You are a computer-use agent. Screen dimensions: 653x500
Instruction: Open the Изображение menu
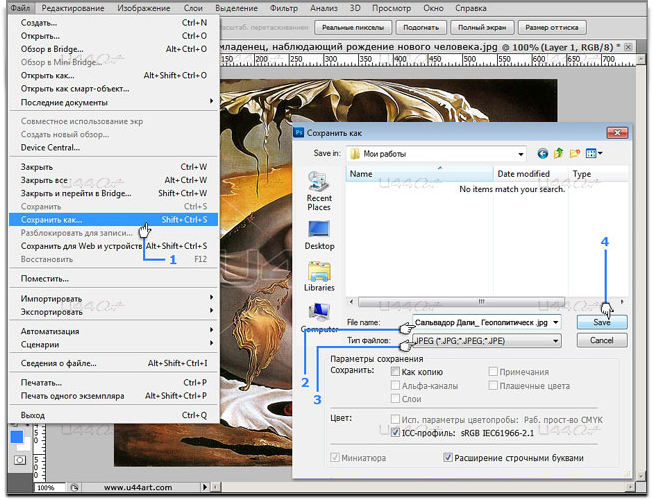coord(144,8)
